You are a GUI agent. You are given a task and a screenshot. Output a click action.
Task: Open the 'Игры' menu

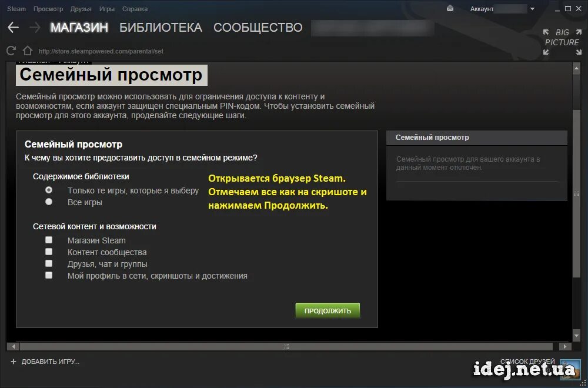click(x=107, y=9)
